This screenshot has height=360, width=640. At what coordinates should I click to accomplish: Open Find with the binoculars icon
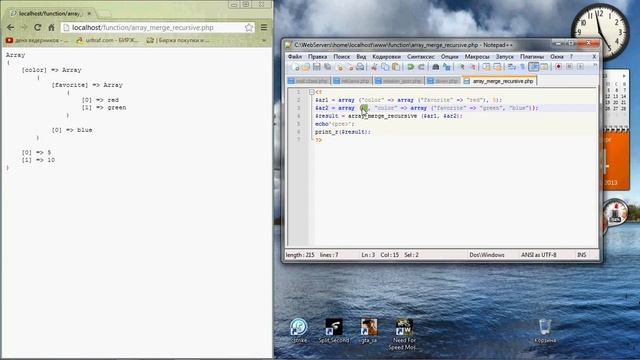(436, 67)
